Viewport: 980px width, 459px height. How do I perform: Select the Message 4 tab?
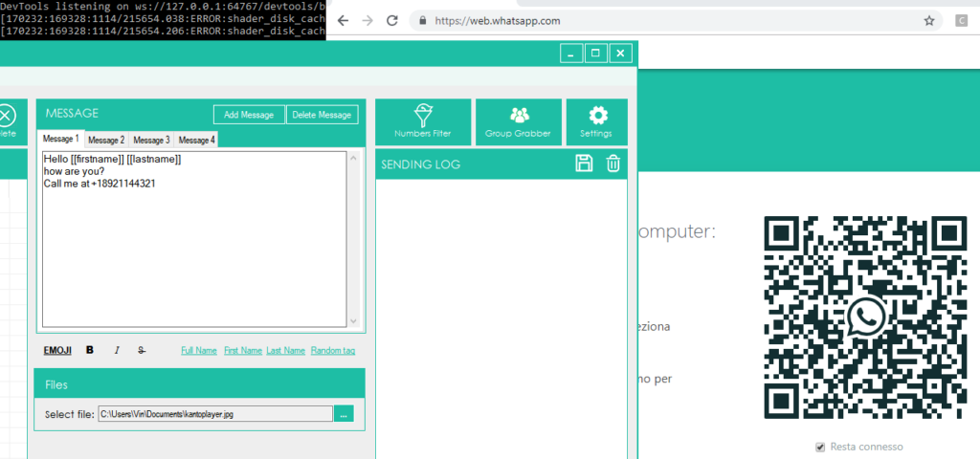point(196,141)
